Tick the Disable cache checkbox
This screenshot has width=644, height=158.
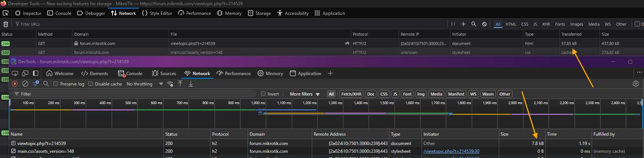point(91,84)
